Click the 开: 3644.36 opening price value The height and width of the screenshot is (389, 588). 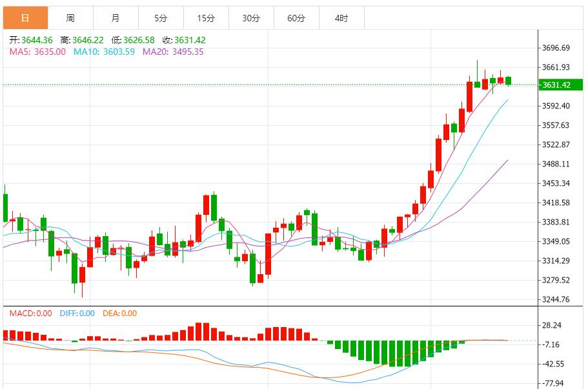click(x=30, y=40)
